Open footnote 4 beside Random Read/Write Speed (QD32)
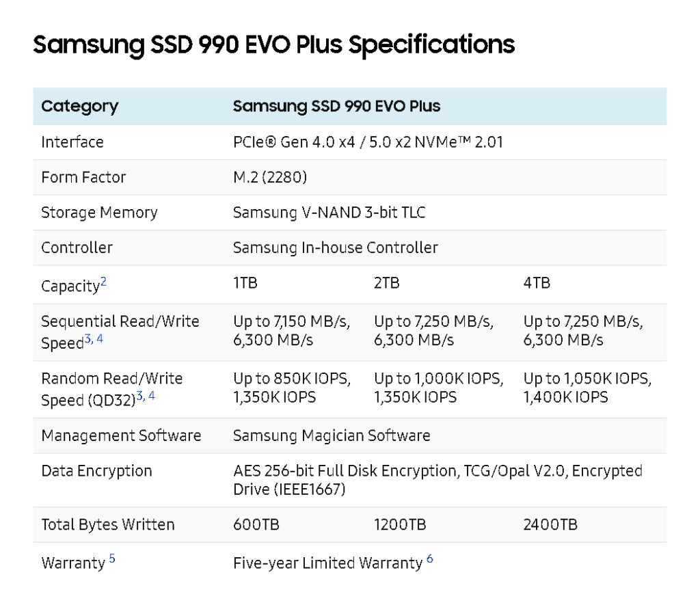 click(152, 396)
